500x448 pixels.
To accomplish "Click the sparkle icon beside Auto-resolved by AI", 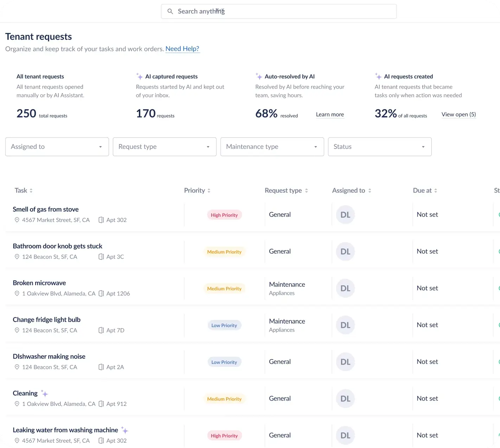I will click(259, 76).
